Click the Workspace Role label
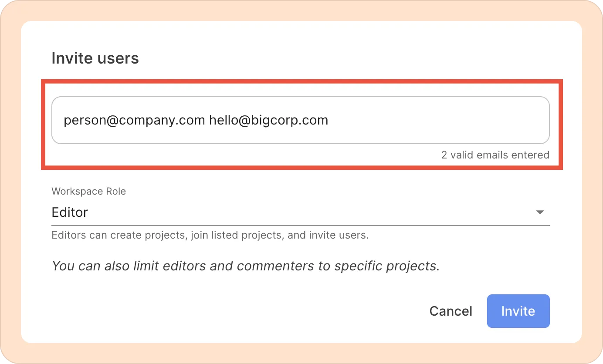Viewport: 603px width, 364px height. 88,192
